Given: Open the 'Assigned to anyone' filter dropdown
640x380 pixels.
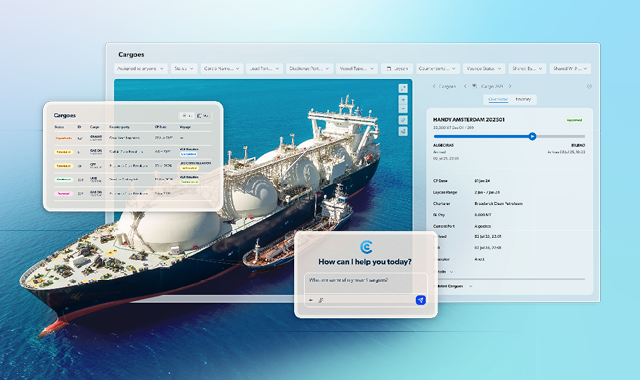Looking at the screenshot, I should click(x=140, y=69).
